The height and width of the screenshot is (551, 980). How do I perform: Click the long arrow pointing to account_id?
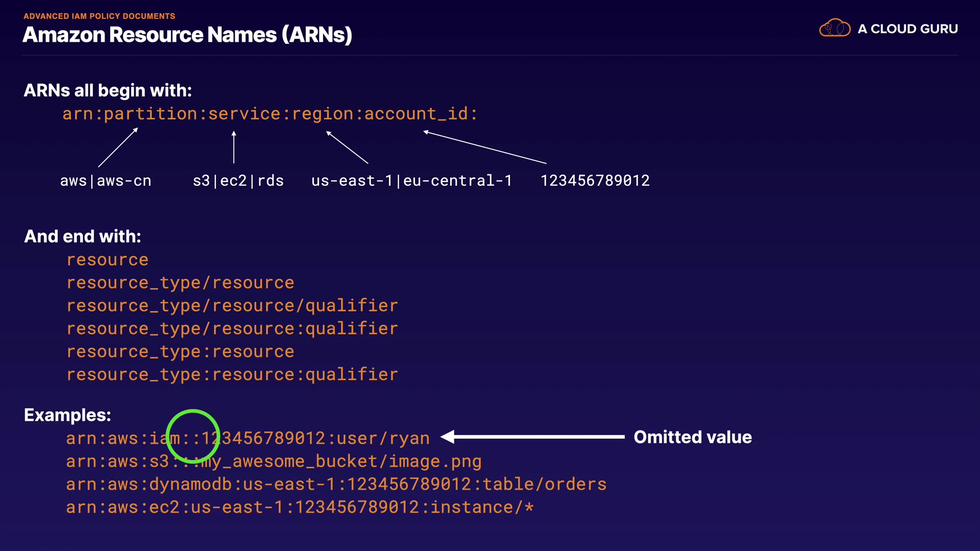pos(485,147)
